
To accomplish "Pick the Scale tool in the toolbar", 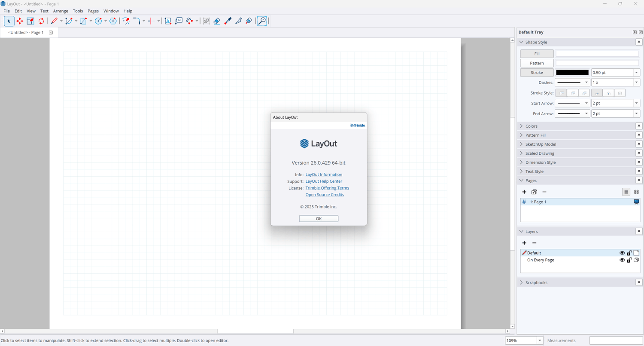I will tap(30, 21).
